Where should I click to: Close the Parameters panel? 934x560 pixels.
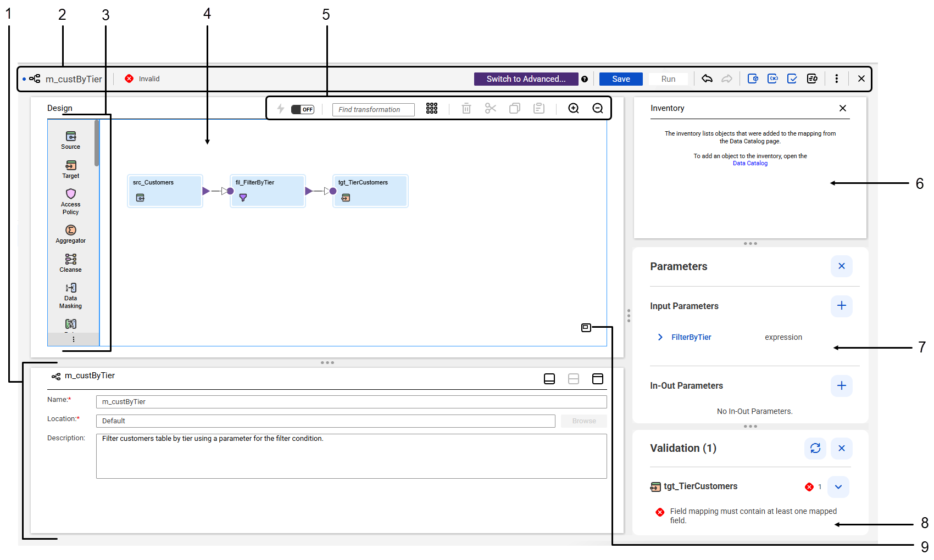pyautogui.click(x=842, y=266)
